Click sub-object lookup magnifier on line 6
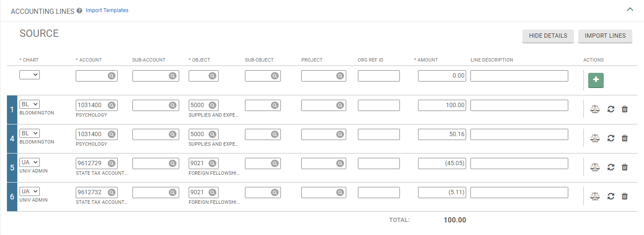This screenshot has height=235, width=644. pos(274,193)
